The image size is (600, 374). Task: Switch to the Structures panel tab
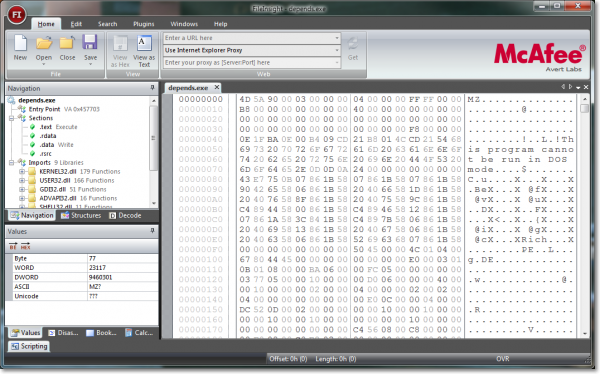81,216
